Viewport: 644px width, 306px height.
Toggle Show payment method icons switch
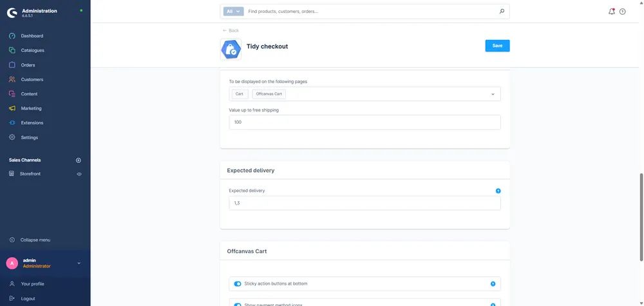(x=238, y=305)
